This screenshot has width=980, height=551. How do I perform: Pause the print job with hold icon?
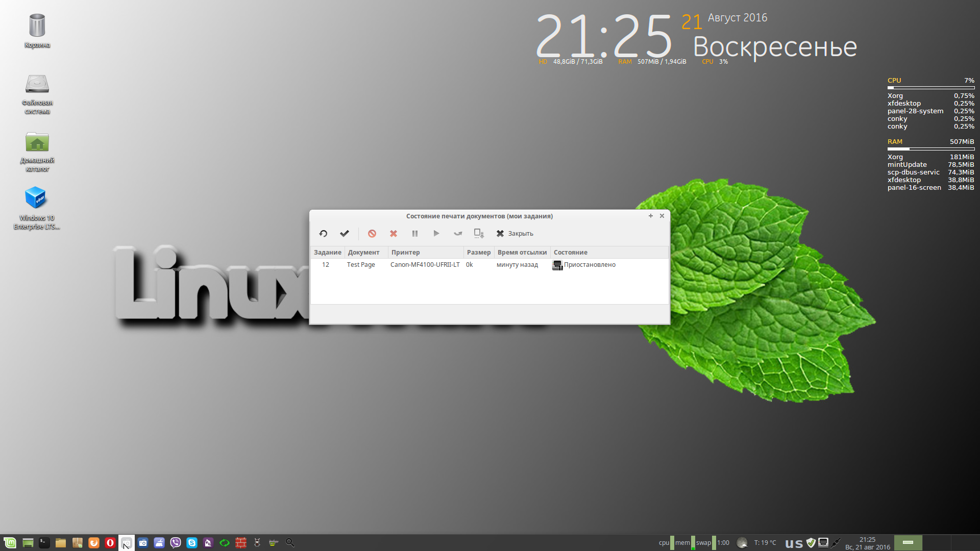(x=415, y=234)
